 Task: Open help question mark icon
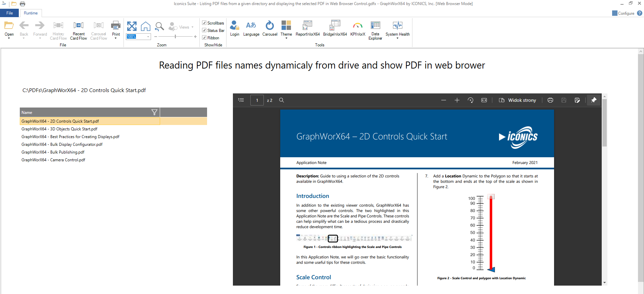640,13
